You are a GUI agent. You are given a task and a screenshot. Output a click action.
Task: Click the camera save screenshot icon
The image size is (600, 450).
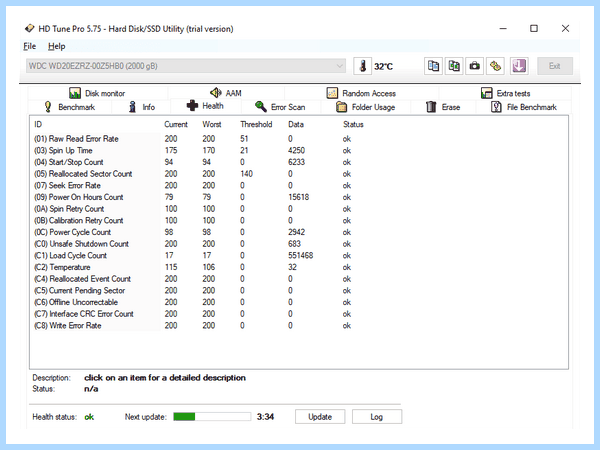pyautogui.click(x=474, y=66)
